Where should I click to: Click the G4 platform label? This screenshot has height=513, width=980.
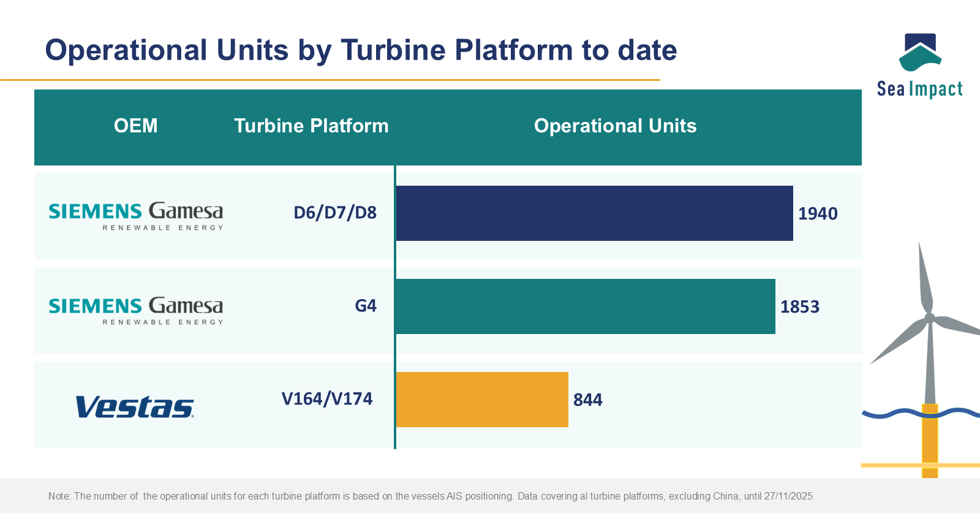click(366, 306)
